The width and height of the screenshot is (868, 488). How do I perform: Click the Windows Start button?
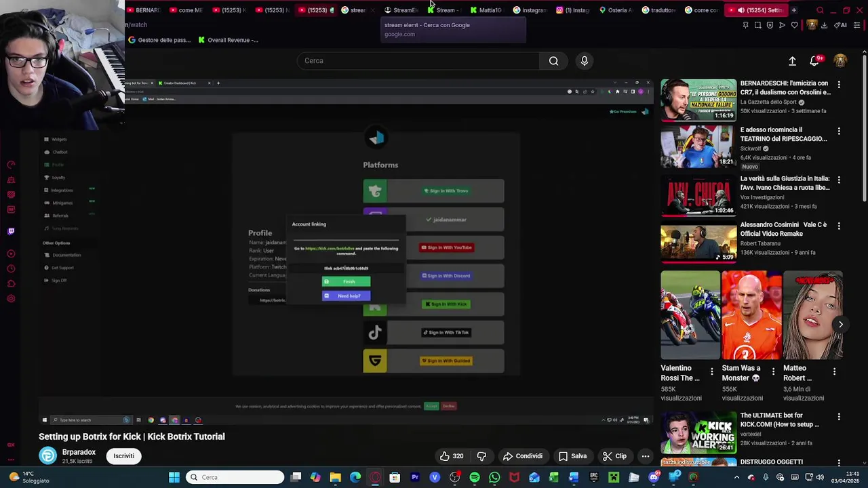(174, 477)
